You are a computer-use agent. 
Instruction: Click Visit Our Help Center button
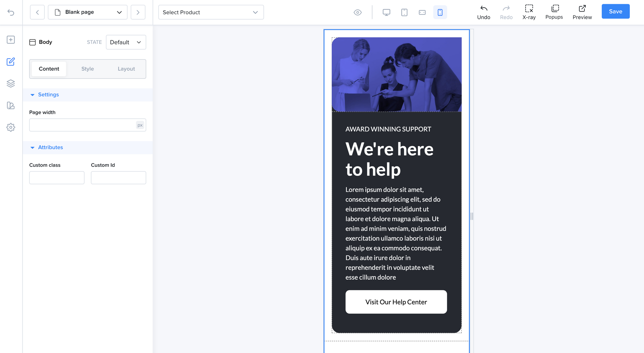coord(396,302)
